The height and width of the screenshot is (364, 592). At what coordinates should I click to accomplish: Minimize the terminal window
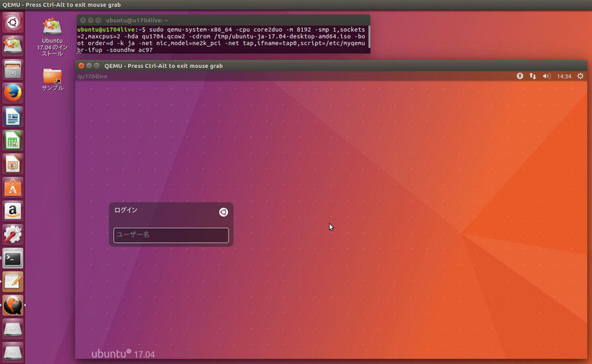90,20
